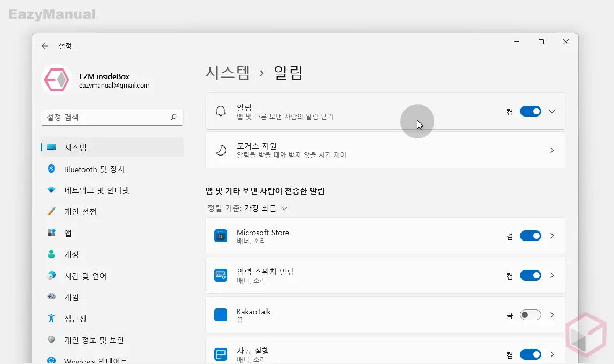Image resolution: width=614 pixels, height=364 pixels.
Task: Enable the KakaoTalk notifications toggle
Action: tap(530, 315)
